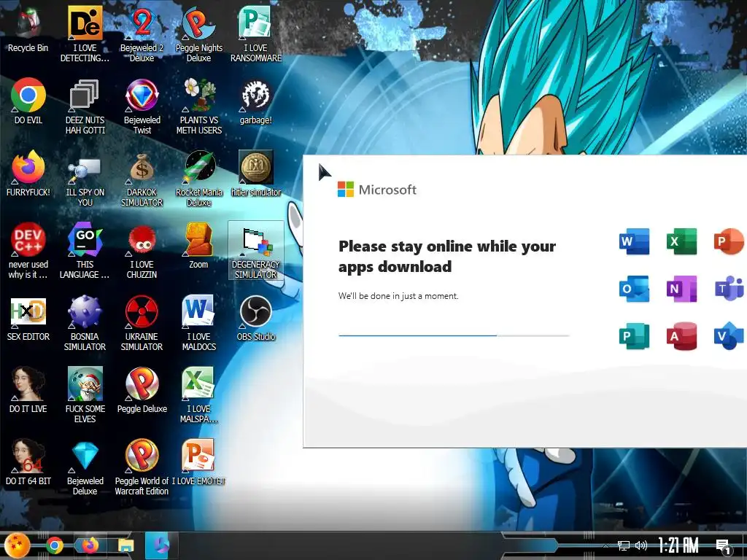Open the DO IT LIVE portrait shortcut
This screenshot has height=560, width=747.
click(28, 391)
